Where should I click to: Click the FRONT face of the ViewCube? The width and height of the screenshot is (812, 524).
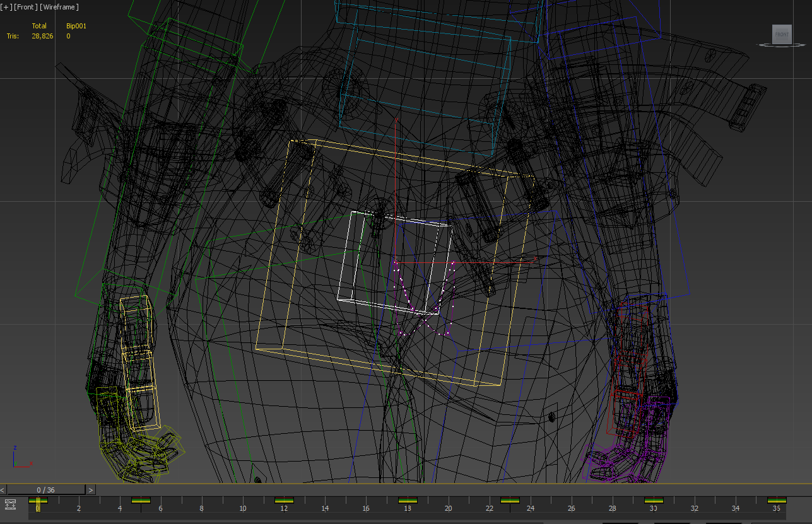(x=782, y=35)
